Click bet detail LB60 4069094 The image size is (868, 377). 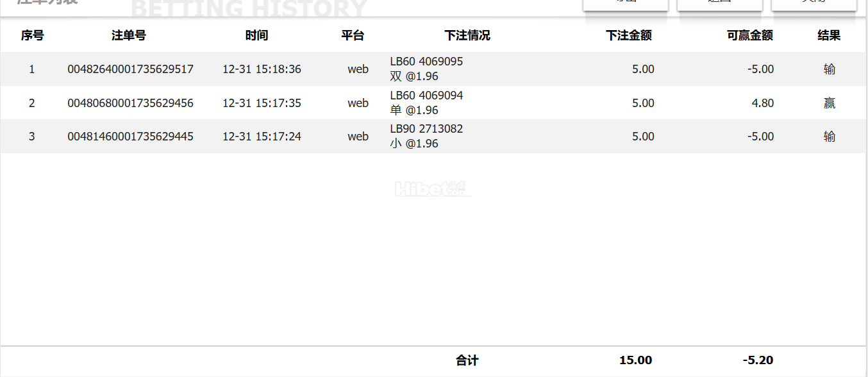(426, 96)
